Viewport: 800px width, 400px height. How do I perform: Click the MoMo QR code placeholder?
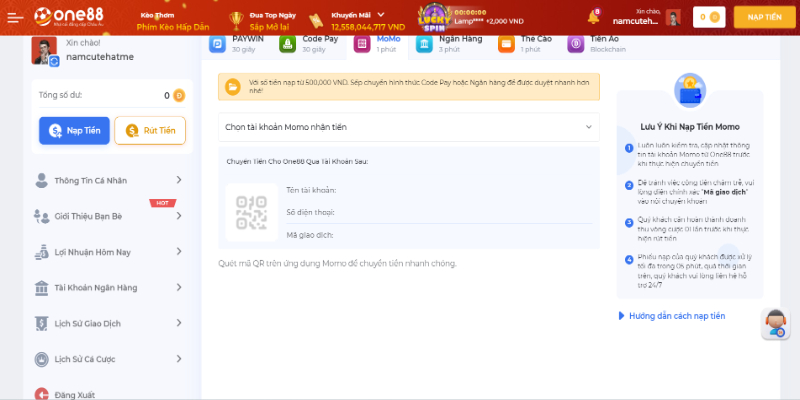[252, 212]
